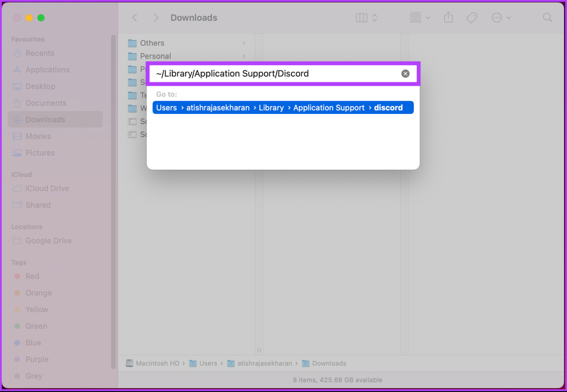567x392 pixels.
Task: Open column view using the columns icon
Action: click(361, 17)
